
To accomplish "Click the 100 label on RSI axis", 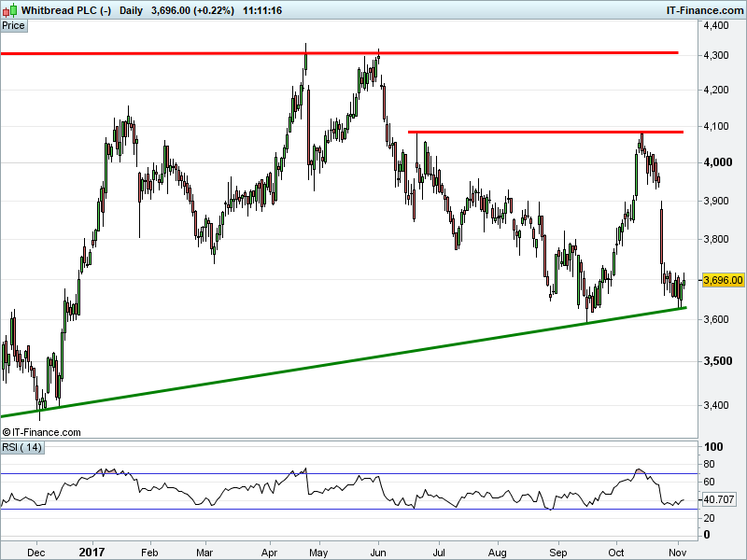I will coord(713,447).
